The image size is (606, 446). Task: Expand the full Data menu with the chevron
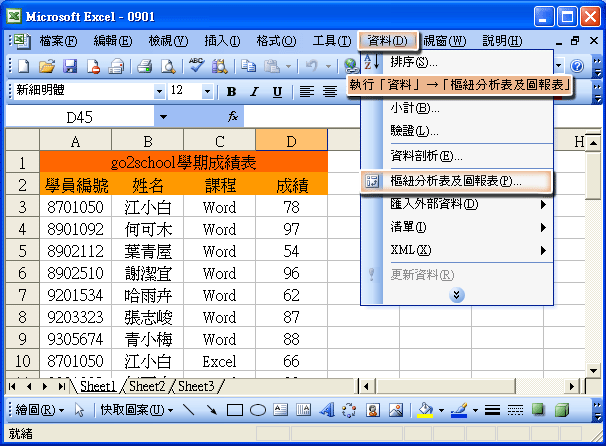(456, 295)
